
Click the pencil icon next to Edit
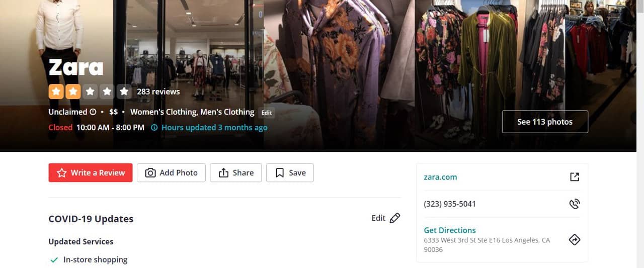[x=395, y=218]
